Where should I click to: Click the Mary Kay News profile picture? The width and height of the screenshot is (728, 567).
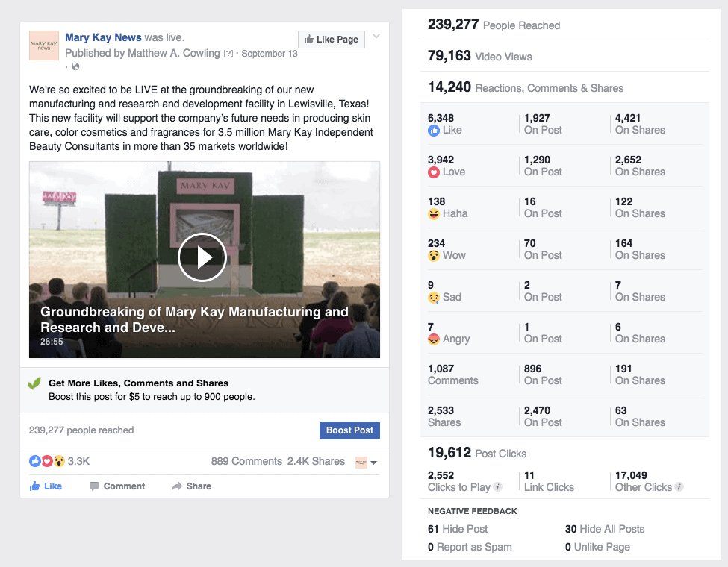pos(43,46)
